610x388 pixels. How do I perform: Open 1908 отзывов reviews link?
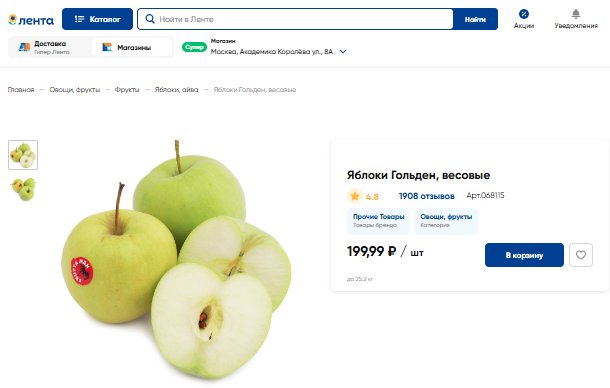click(426, 196)
